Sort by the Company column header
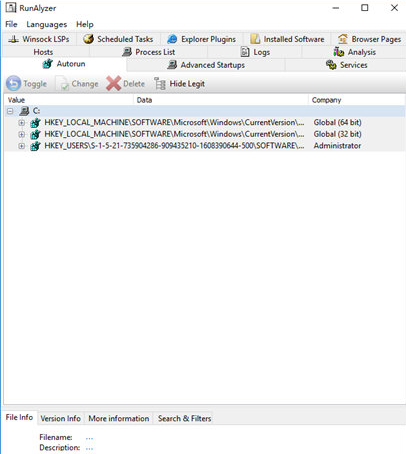Image resolution: width=406 pixels, height=454 pixels. click(357, 100)
